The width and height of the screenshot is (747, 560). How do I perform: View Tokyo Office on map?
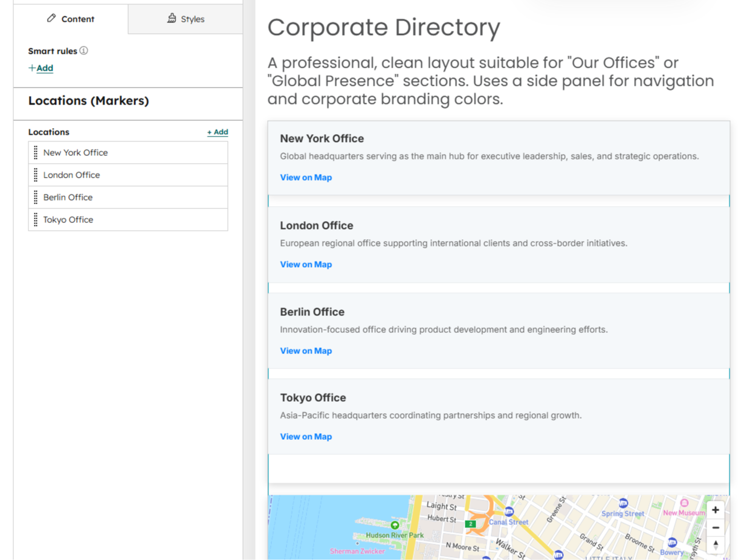point(306,437)
